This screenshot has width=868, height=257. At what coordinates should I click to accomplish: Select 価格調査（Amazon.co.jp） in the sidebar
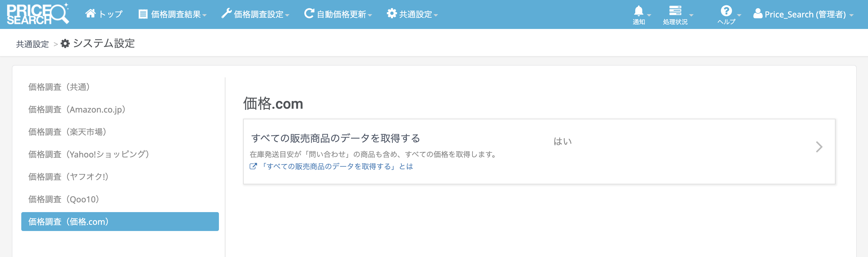coord(77,110)
